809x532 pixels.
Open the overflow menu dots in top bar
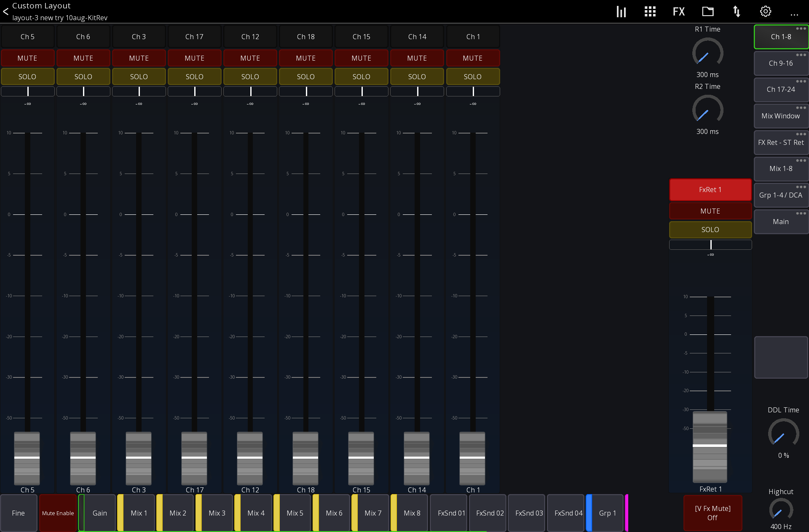tap(794, 15)
